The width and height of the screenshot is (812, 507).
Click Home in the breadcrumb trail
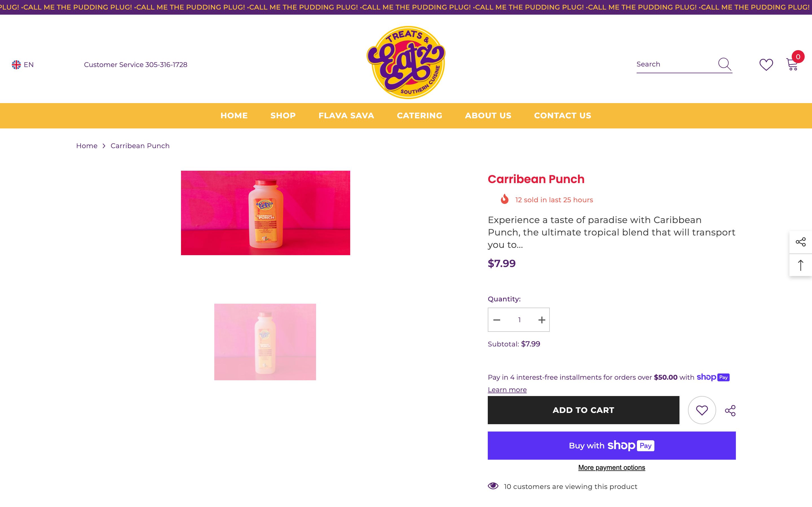[x=87, y=146]
